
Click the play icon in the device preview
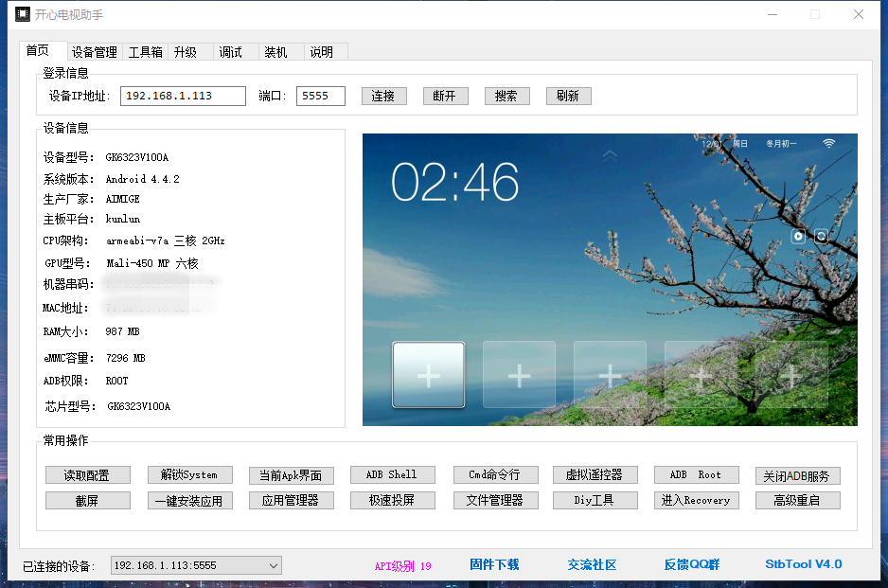pyautogui.click(x=798, y=237)
